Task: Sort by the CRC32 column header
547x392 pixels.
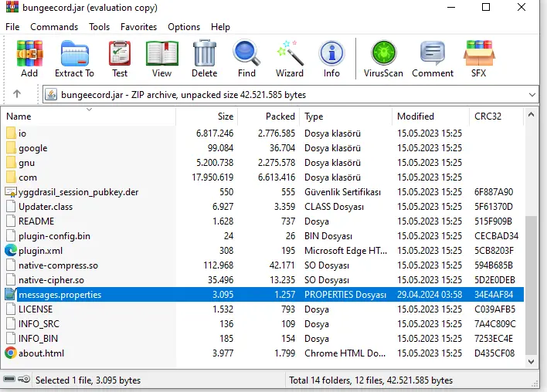Action: 497,117
